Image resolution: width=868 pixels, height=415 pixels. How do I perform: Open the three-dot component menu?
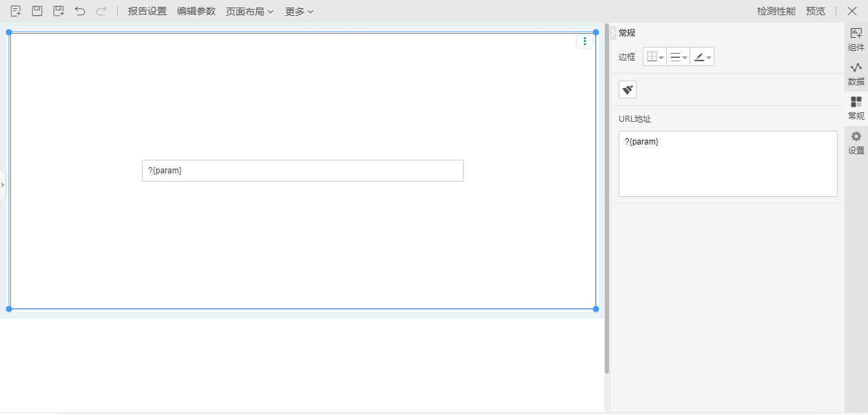(585, 41)
